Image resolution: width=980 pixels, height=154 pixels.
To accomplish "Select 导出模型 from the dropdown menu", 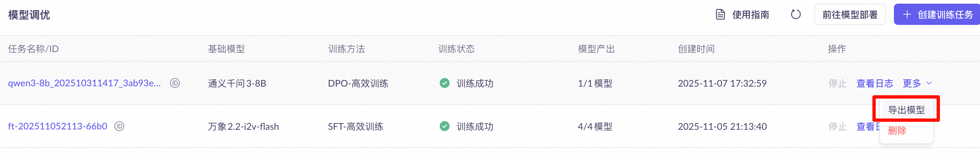I will [x=906, y=110].
